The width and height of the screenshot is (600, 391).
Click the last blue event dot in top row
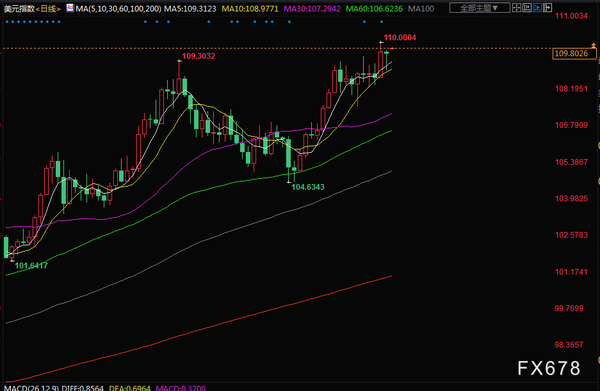(381, 22)
